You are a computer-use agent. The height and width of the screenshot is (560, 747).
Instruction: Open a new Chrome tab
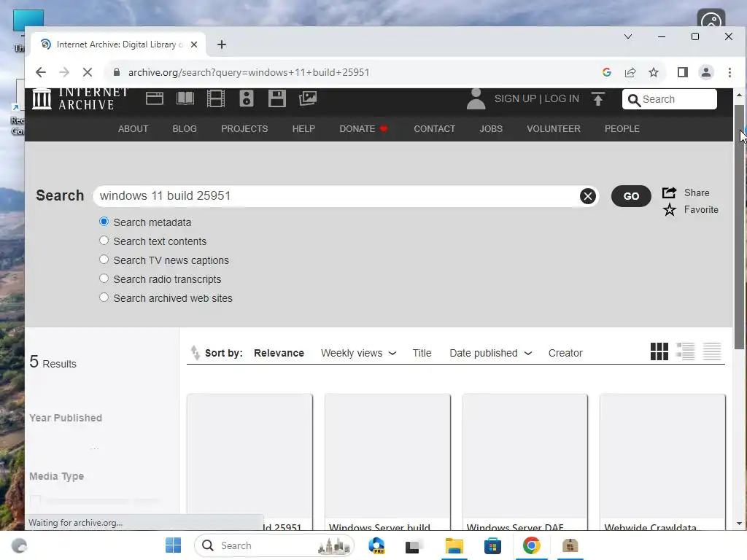pyautogui.click(x=222, y=44)
